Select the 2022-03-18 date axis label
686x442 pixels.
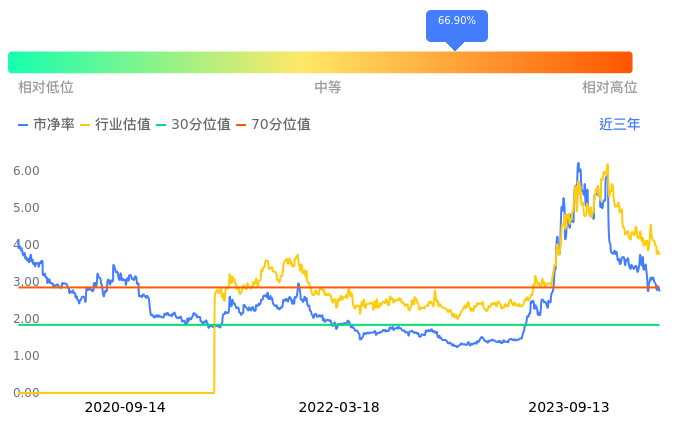(x=339, y=408)
